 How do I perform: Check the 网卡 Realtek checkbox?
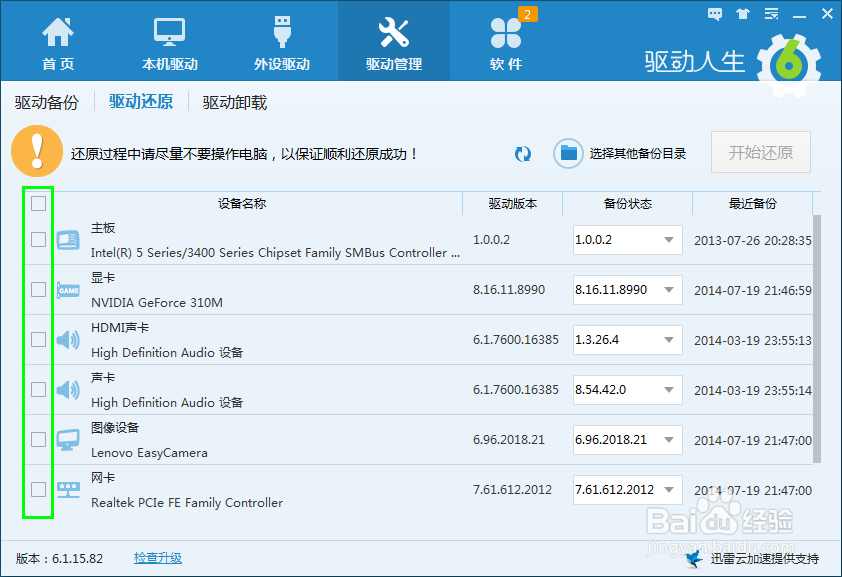click(38, 489)
